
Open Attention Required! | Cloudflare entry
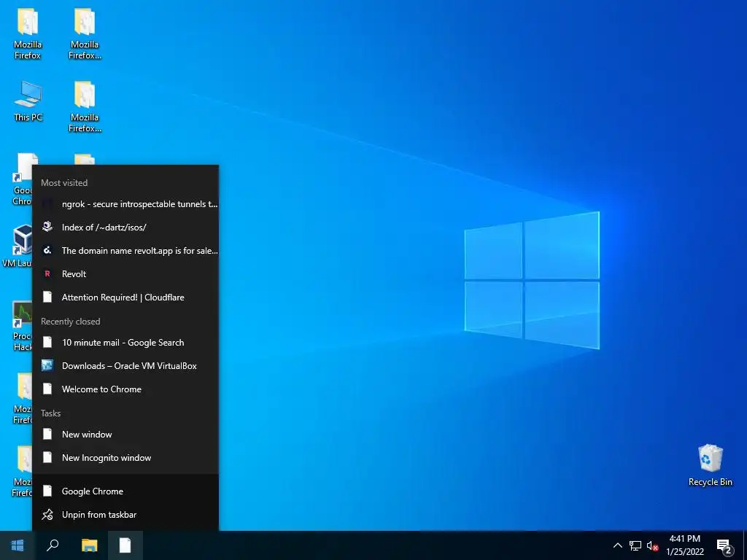click(x=125, y=297)
